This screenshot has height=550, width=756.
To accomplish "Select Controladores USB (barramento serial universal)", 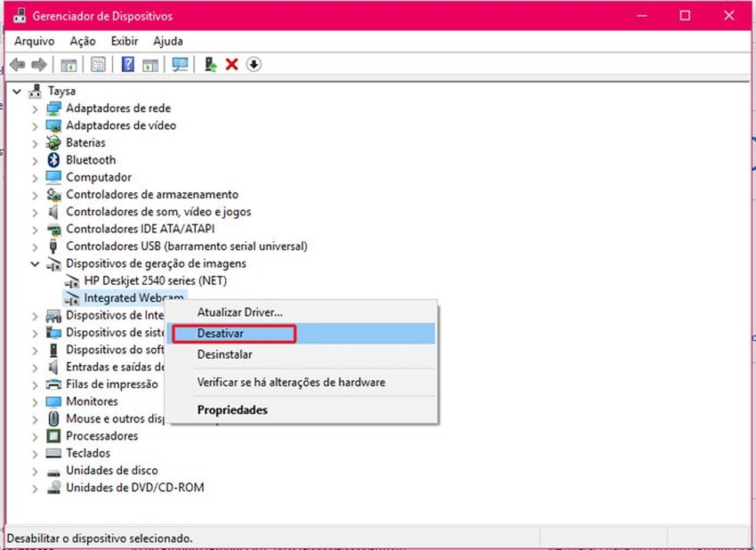I will pyautogui.click(x=187, y=247).
